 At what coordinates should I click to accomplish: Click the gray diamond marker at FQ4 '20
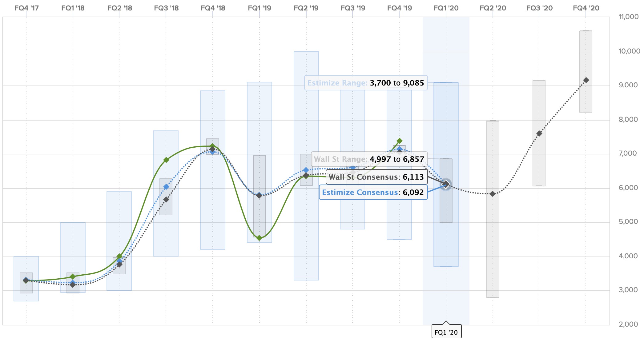tap(586, 80)
